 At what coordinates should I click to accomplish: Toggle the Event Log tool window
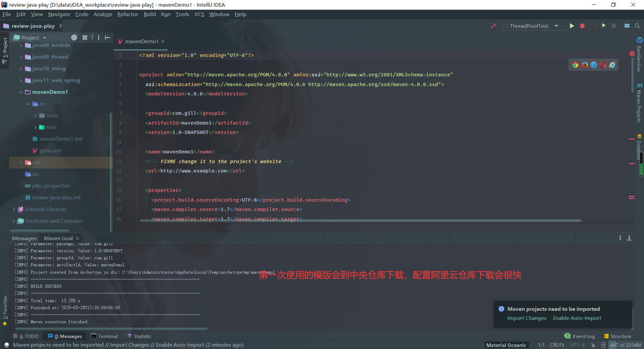(580, 336)
